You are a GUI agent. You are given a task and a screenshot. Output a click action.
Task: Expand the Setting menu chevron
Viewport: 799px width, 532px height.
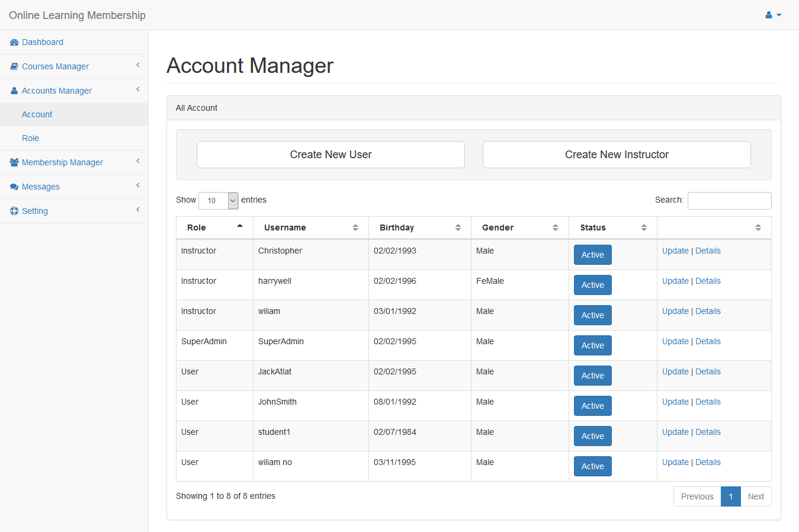coord(138,210)
